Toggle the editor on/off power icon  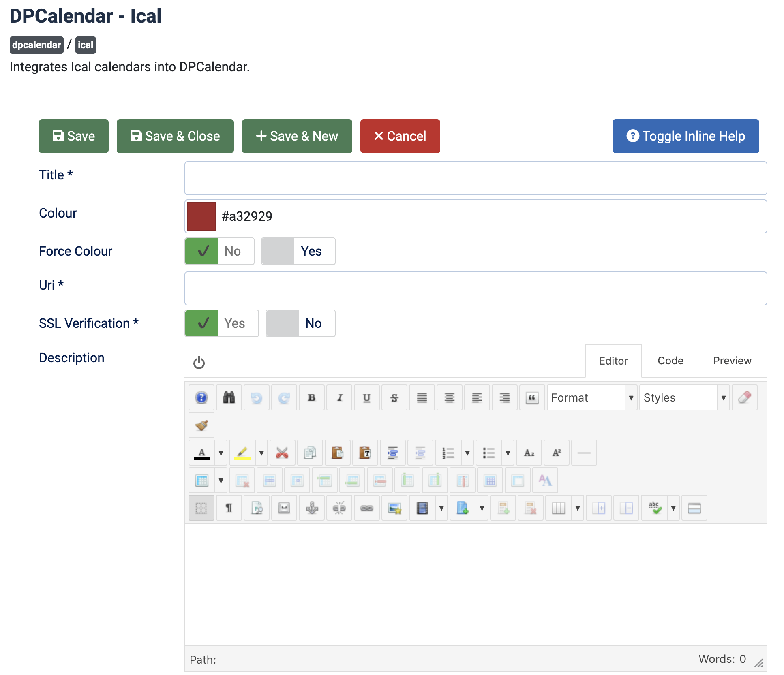tap(199, 363)
